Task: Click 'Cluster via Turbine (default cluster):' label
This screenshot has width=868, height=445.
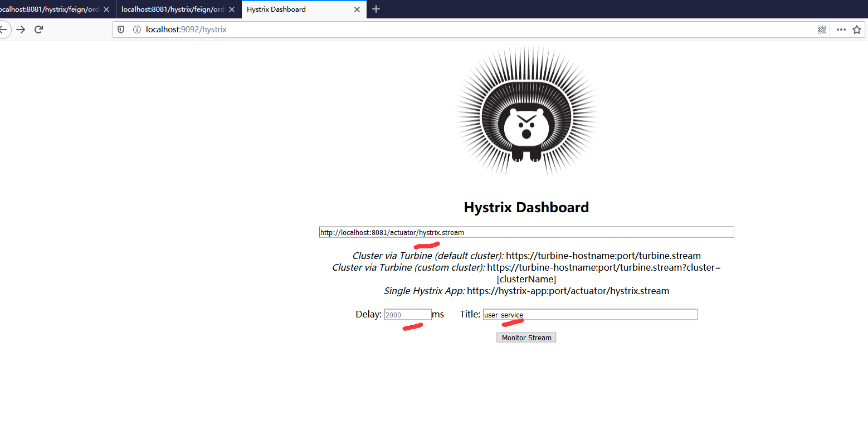Action: pos(428,256)
